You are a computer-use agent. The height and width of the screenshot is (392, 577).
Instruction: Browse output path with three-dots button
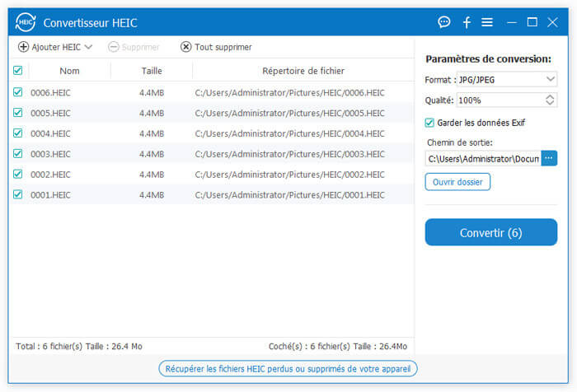[550, 158]
